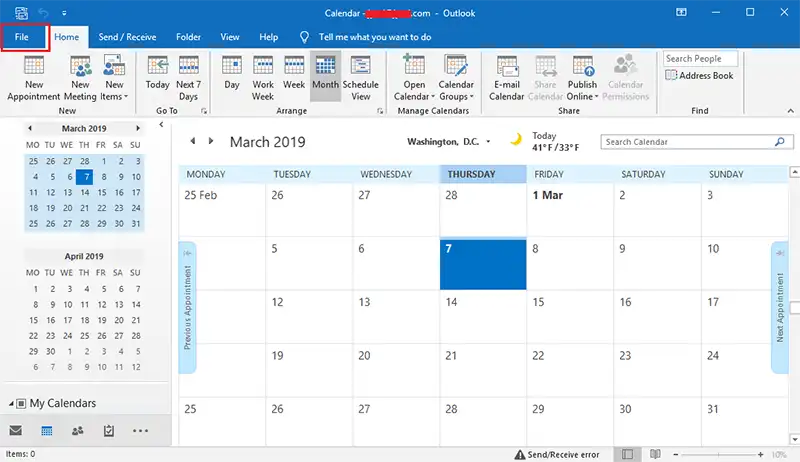The width and height of the screenshot is (800, 462).
Task: Click today's weather moon icon
Action: 516,139
